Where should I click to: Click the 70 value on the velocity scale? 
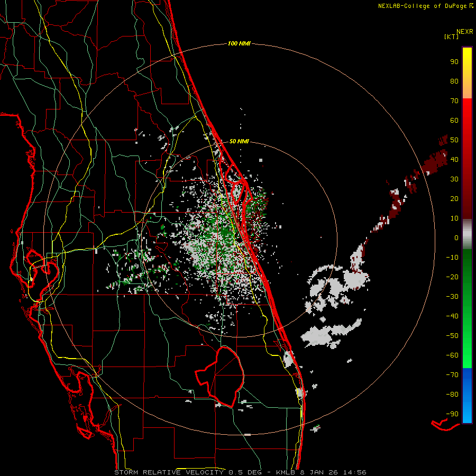(454, 101)
